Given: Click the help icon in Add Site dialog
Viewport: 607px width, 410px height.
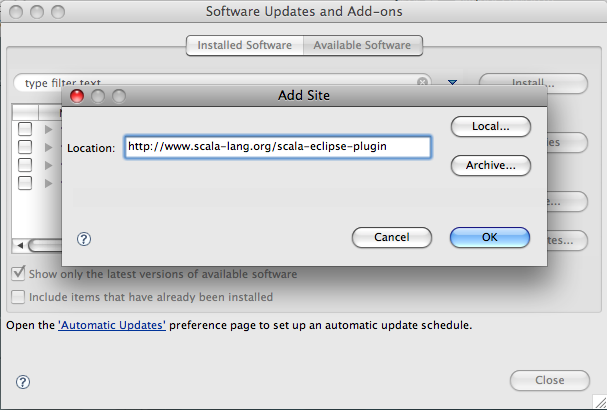Looking at the screenshot, I should 84,239.
